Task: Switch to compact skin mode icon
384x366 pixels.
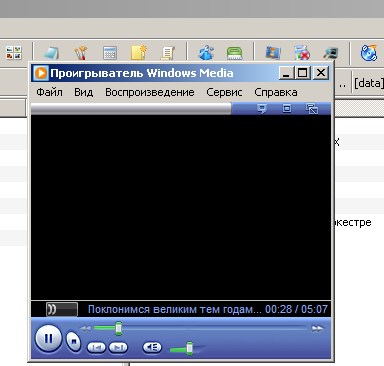Action: click(x=312, y=109)
